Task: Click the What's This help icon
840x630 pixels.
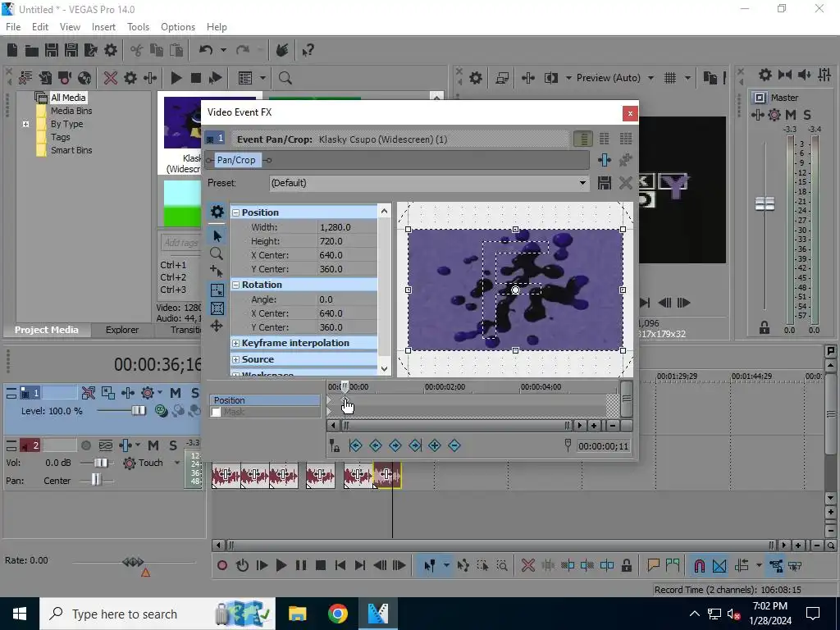Action: point(308,50)
